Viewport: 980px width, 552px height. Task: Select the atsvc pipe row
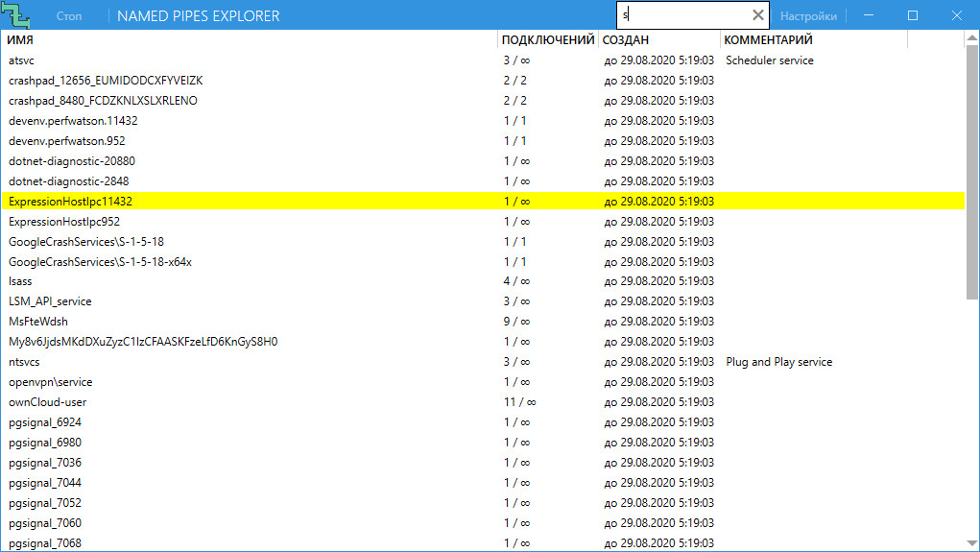click(483, 60)
